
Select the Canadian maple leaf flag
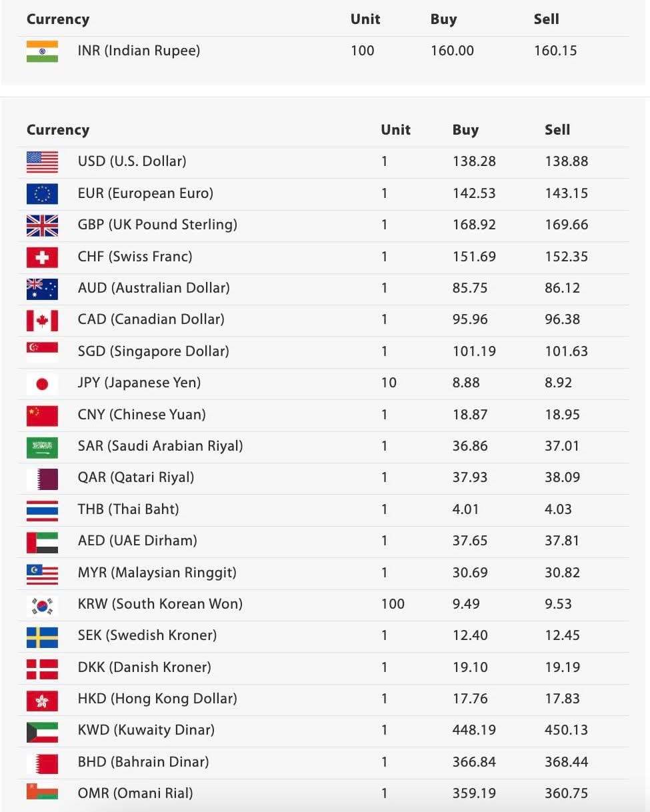tap(42, 320)
